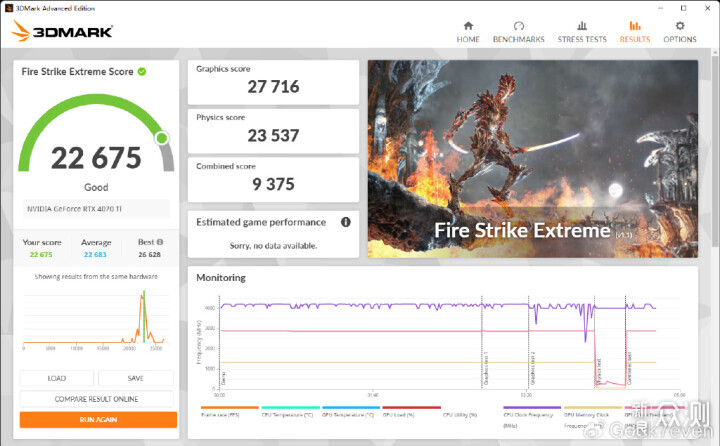Image resolution: width=720 pixels, height=446 pixels.
Task: Select the RESULTS tab
Action: [x=635, y=32]
